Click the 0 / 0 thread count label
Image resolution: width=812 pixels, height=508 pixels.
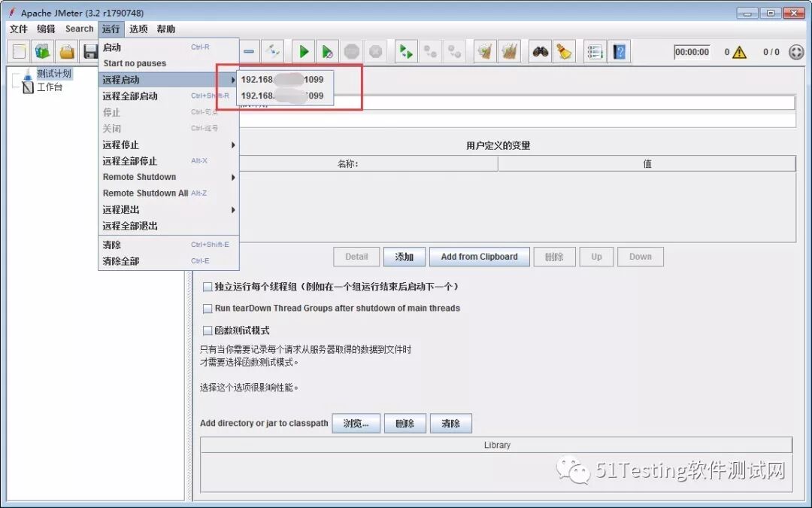(771, 52)
